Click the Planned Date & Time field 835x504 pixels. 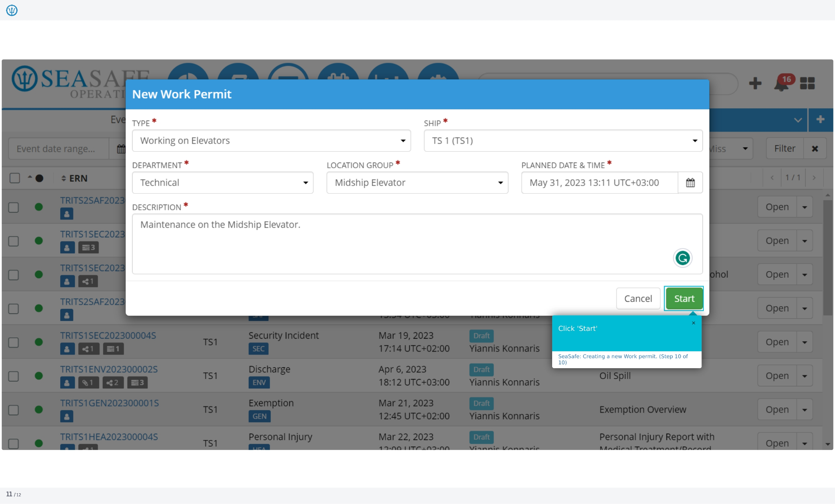point(599,182)
